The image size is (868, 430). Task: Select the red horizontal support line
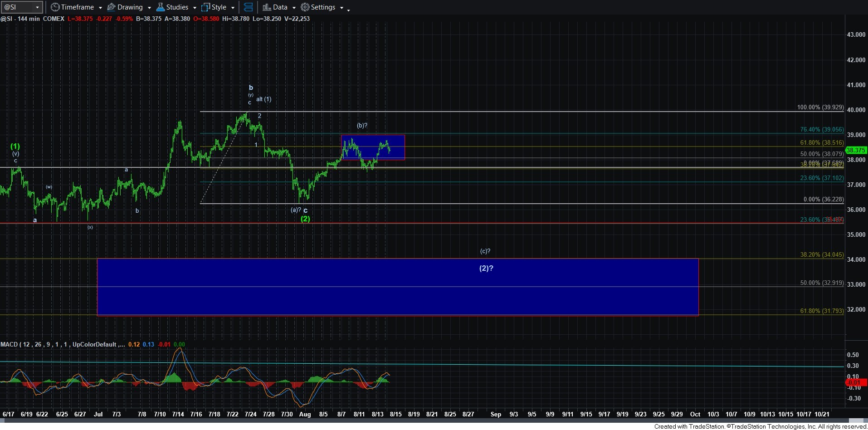pos(422,223)
